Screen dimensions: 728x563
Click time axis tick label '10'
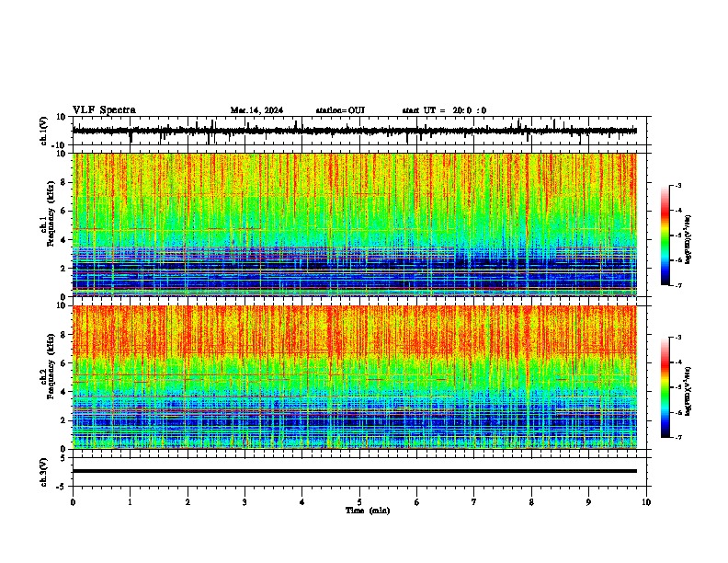646,502
